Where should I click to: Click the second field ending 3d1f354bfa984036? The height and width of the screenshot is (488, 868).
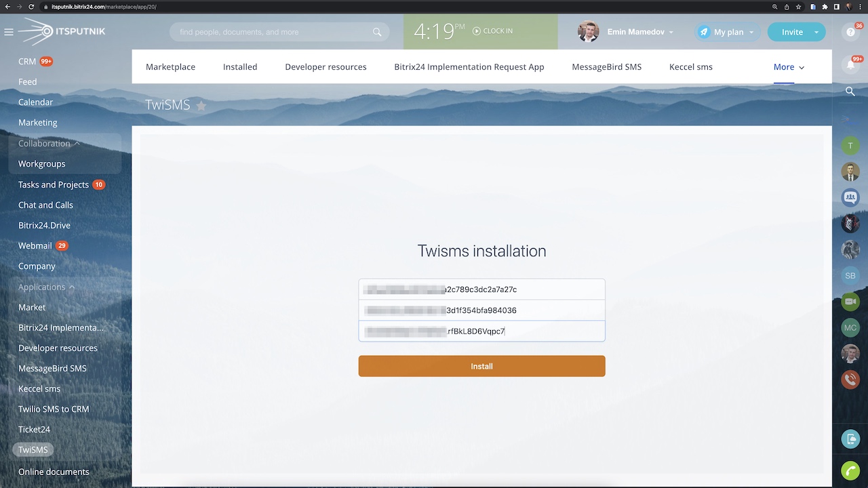tap(481, 310)
